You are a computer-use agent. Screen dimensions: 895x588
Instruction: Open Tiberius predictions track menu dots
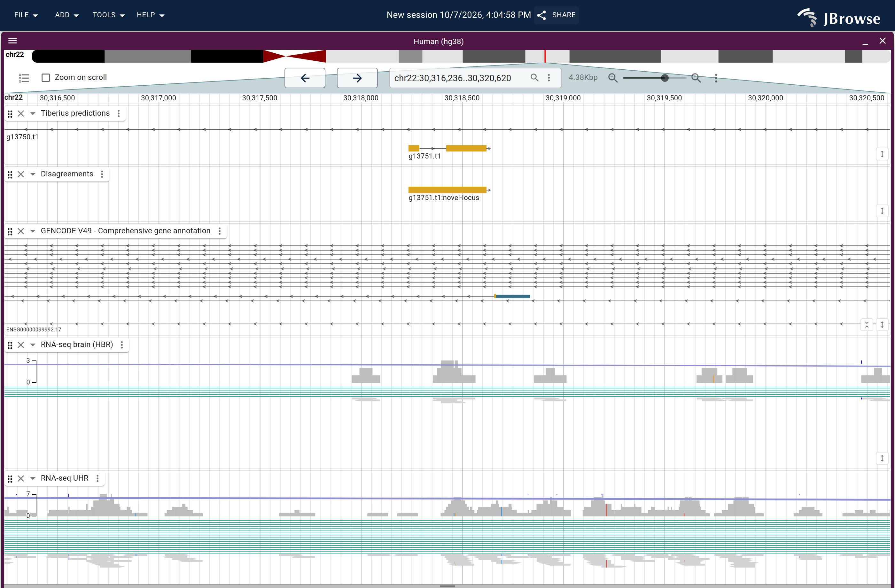coord(119,113)
